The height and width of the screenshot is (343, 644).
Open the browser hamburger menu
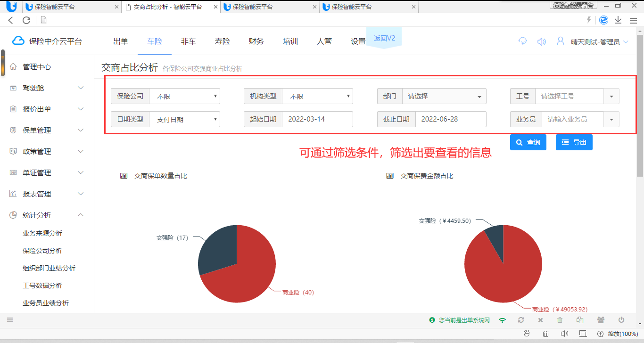coord(634,20)
